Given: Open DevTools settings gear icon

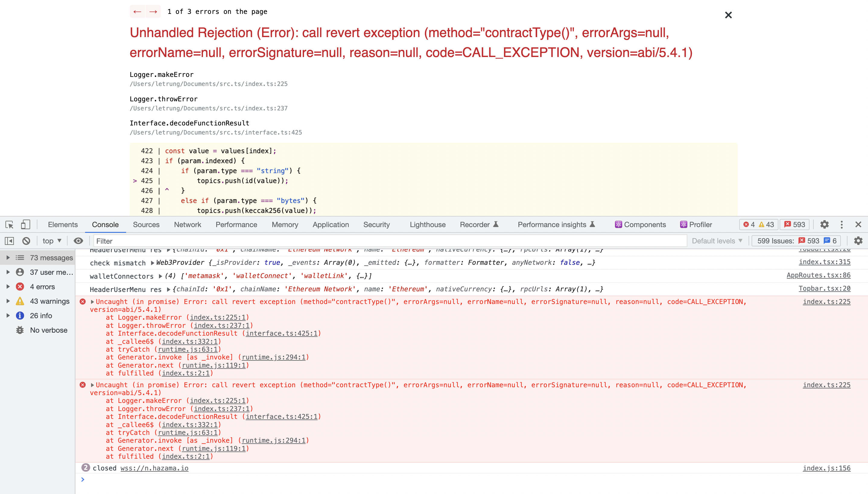Looking at the screenshot, I should coord(824,225).
